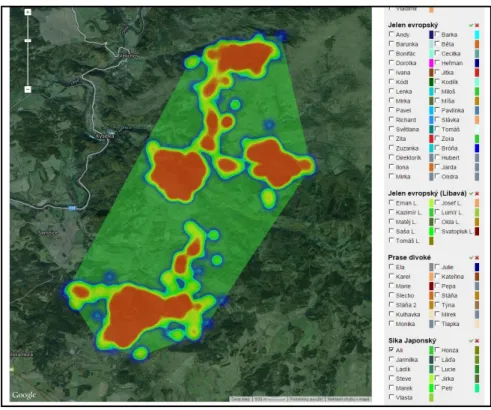Image resolution: width=491 pixels, height=410 pixels.
Task: Check the Eman L. checkbox
Action: click(391, 202)
